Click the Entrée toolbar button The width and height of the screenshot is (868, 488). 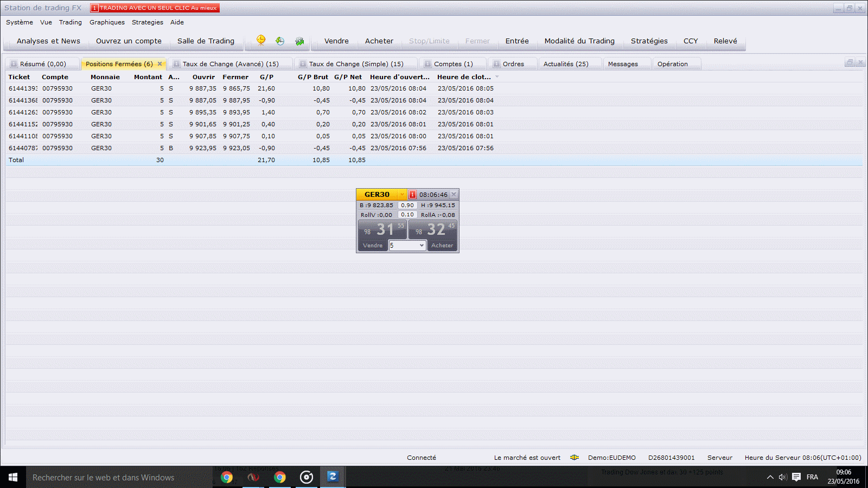point(517,41)
